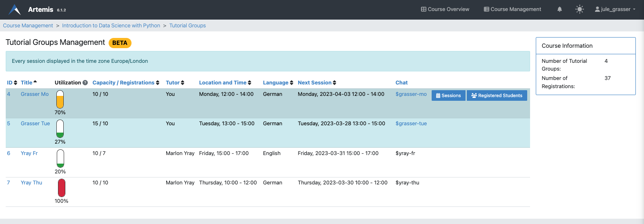Sort by Location and Time column
The width and height of the screenshot is (644, 224).
225,83
